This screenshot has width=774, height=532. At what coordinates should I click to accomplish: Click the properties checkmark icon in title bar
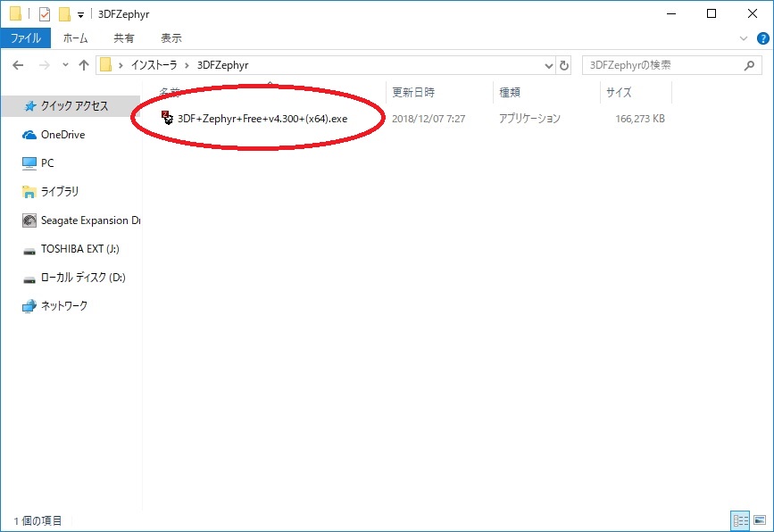click(45, 14)
